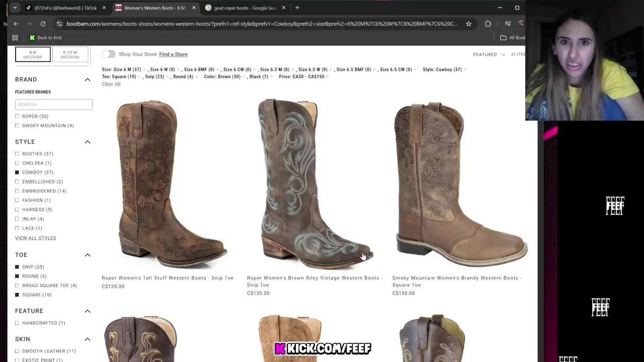
Task: Open Roper Women's Tall Stuff Western Boots link
Action: (x=168, y=278)
